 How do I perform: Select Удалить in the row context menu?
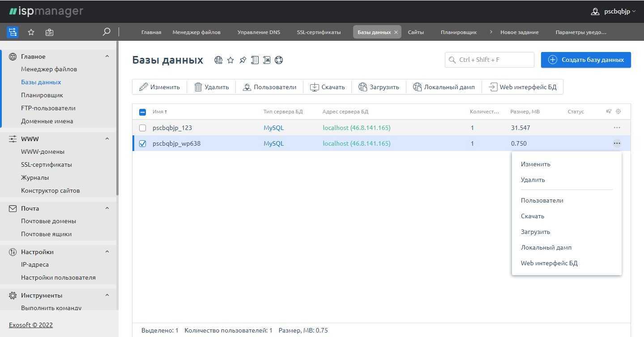point(533,180)
